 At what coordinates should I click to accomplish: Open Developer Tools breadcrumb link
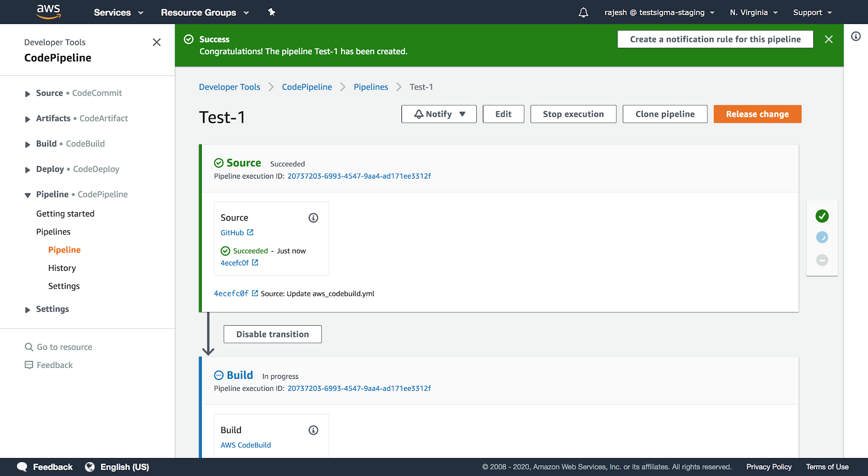(x=229, y=87)
